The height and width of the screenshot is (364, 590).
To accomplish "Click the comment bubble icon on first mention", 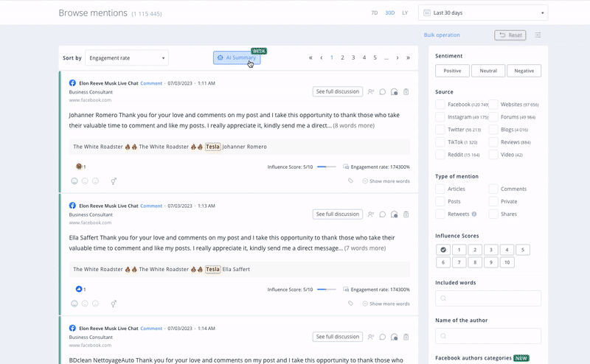I will click(x=383, y=91).
